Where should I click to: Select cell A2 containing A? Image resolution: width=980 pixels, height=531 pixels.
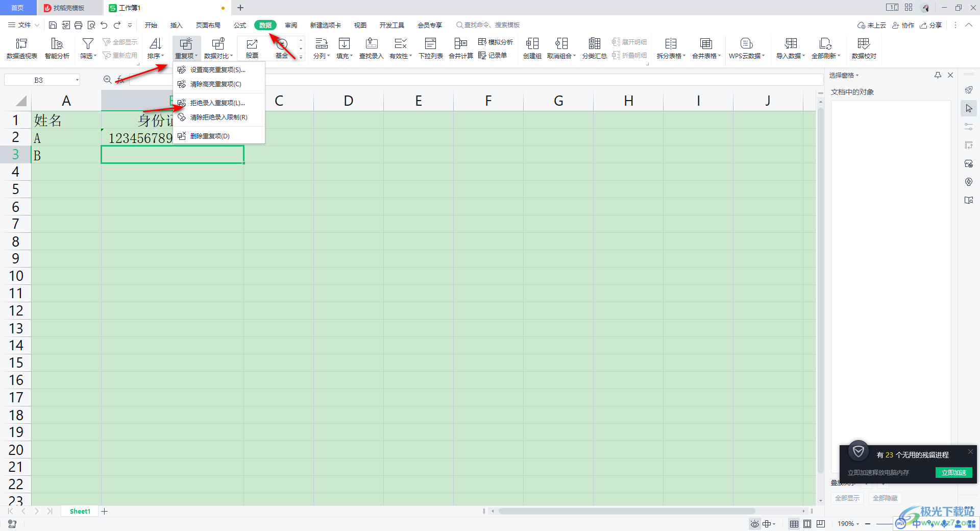(66, 138)
